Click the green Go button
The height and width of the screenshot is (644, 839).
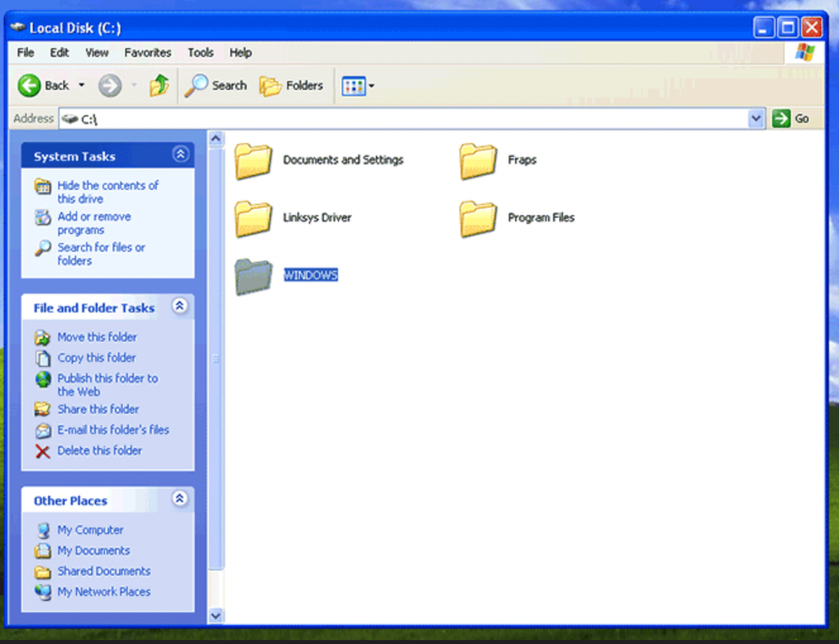click(791, 119)
